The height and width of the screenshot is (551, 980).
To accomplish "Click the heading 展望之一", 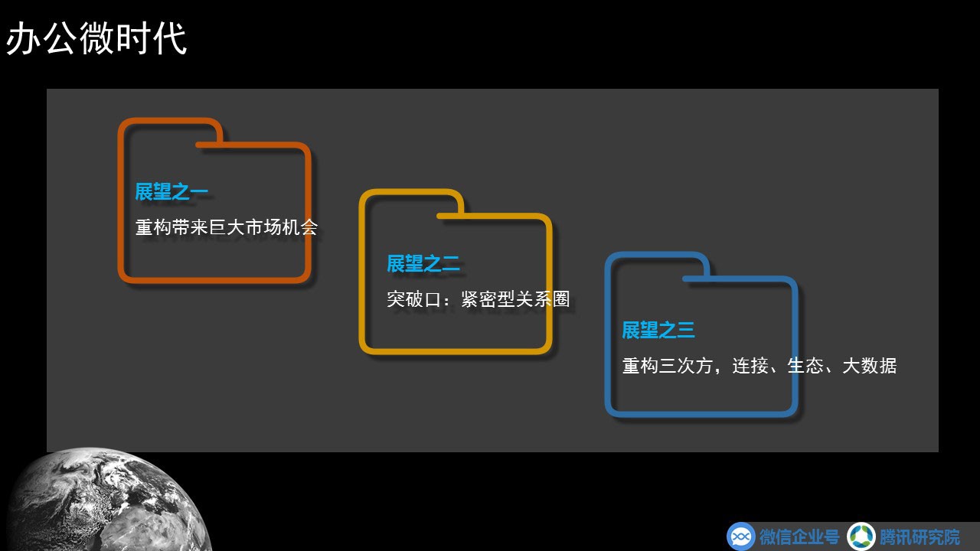I will pyautogui.click(x=171, y=192).
